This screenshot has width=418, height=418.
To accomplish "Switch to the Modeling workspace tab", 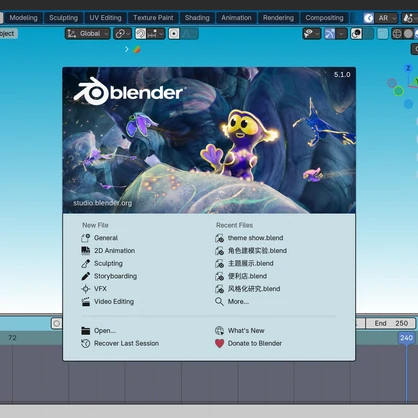I will 23,18.
